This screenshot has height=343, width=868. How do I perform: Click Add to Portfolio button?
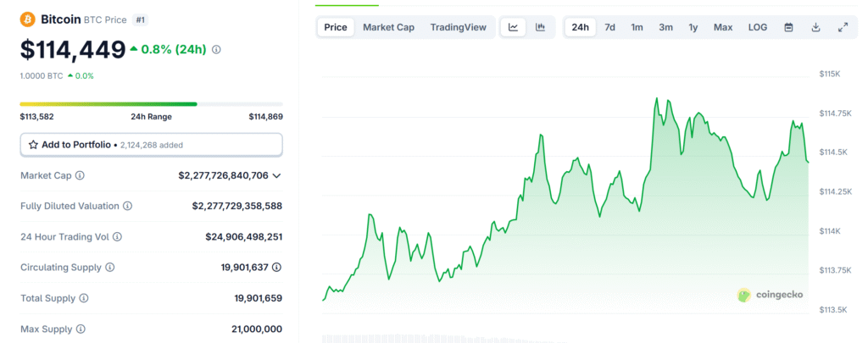(151, 145)
